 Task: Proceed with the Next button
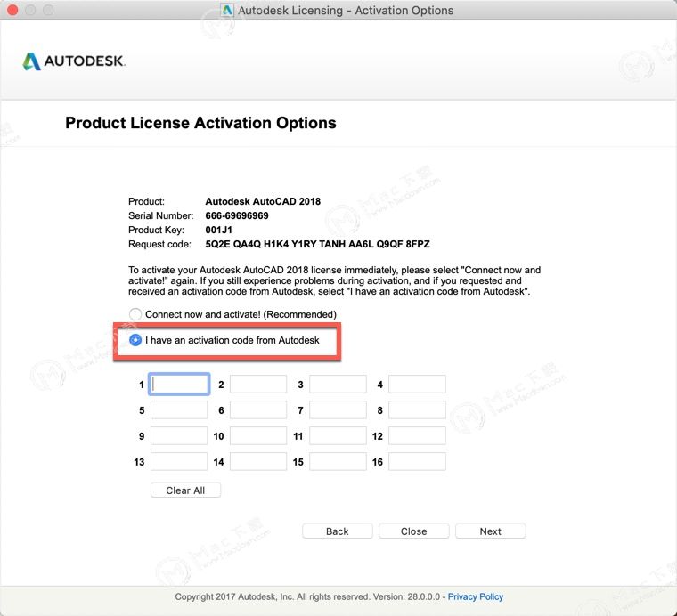coord(491,531)
